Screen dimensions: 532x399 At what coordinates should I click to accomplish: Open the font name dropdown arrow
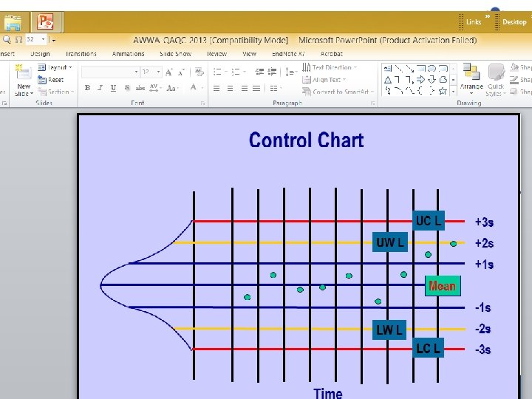pyautogui.click(x=137, y=72)
